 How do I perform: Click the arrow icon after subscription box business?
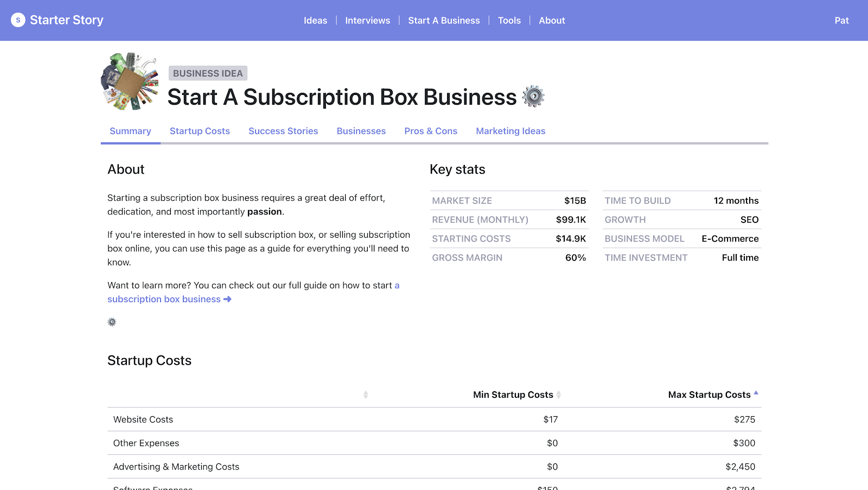(227, 299)
